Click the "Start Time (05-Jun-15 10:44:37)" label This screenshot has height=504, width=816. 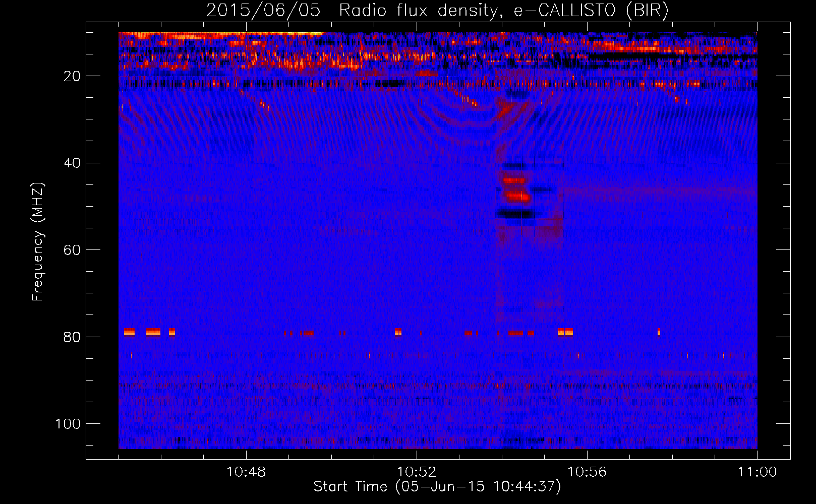[437, 487]
